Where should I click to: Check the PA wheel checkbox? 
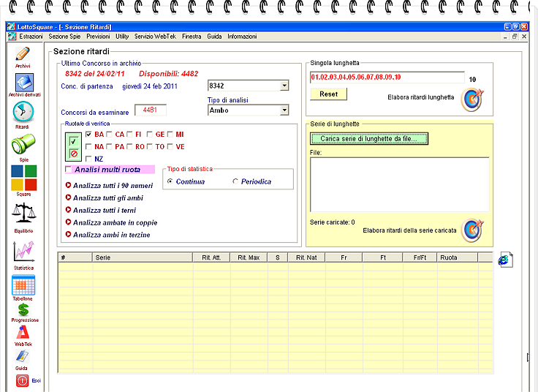tap(109, 146)
